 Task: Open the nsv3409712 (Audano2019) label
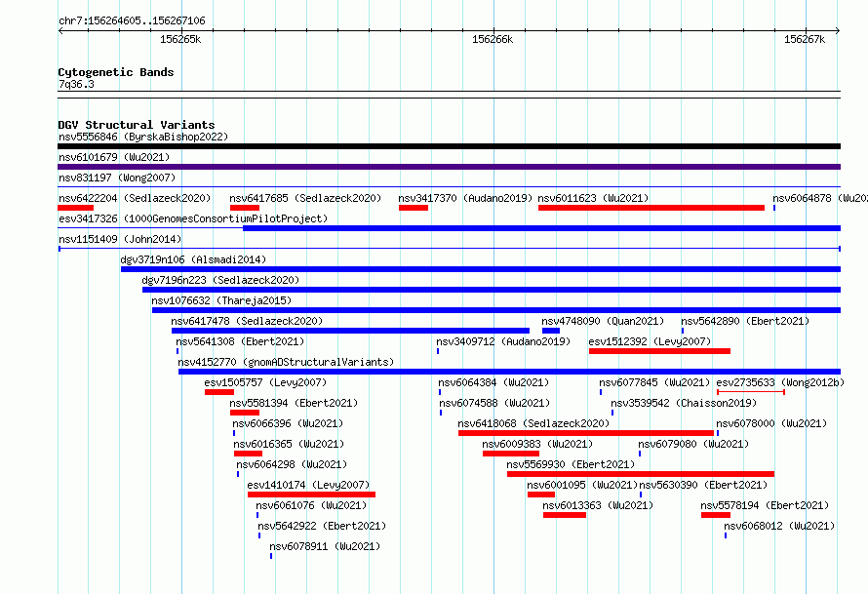[503, 341]
